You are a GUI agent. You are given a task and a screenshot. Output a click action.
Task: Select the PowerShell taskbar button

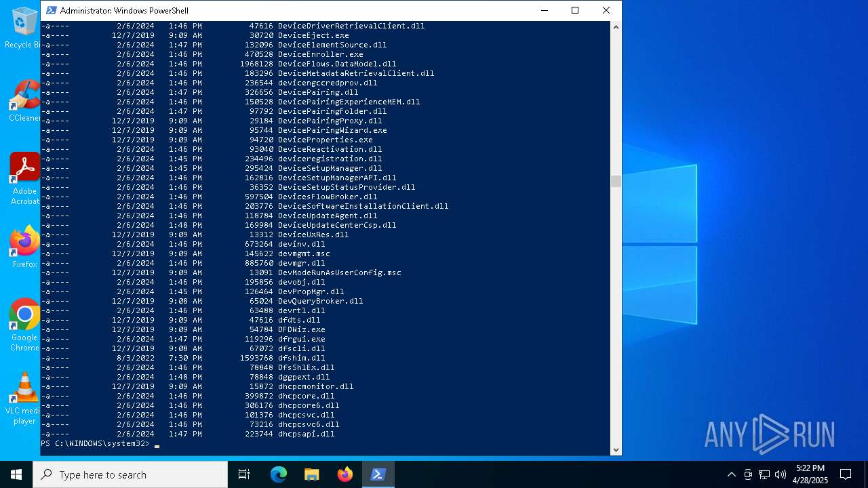coord(378,474)
